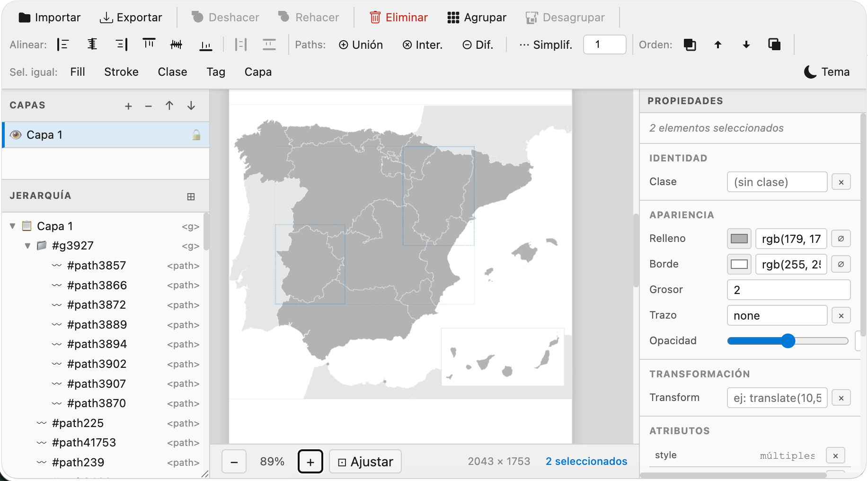868x481 pixels.
Task: Move selection one step down in Orden
Action: coord(746,45)
